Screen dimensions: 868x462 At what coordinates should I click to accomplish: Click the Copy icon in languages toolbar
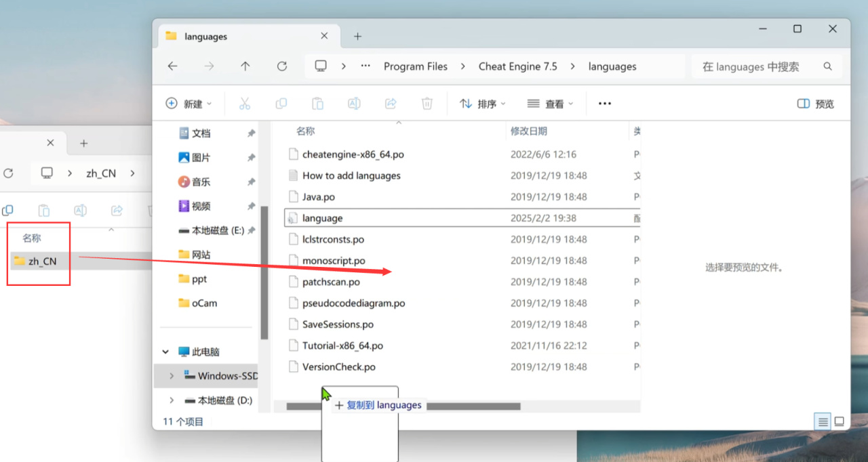pos(281,104)
